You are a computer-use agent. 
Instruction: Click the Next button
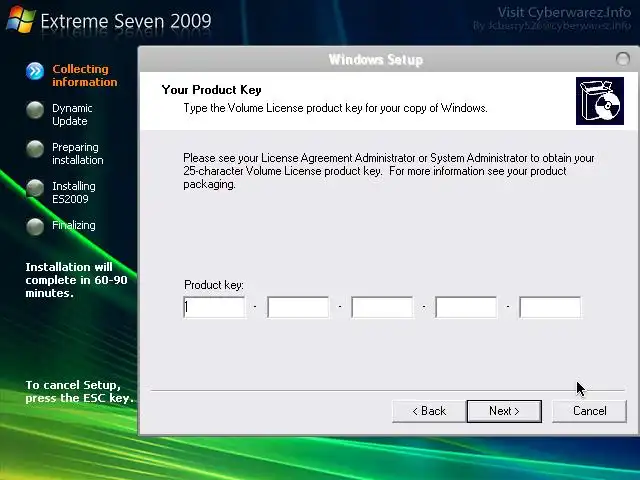(x=504, y=411)
